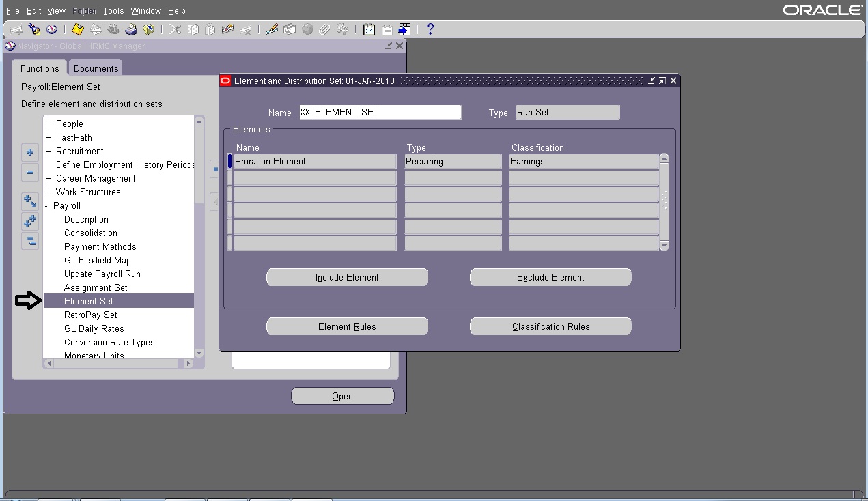
Task: Click the navigator tree scroll right arrow
Action: click(189, 364)
